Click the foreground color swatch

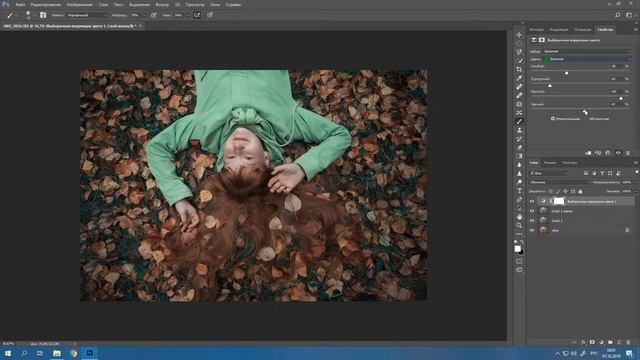coord(518,249)
